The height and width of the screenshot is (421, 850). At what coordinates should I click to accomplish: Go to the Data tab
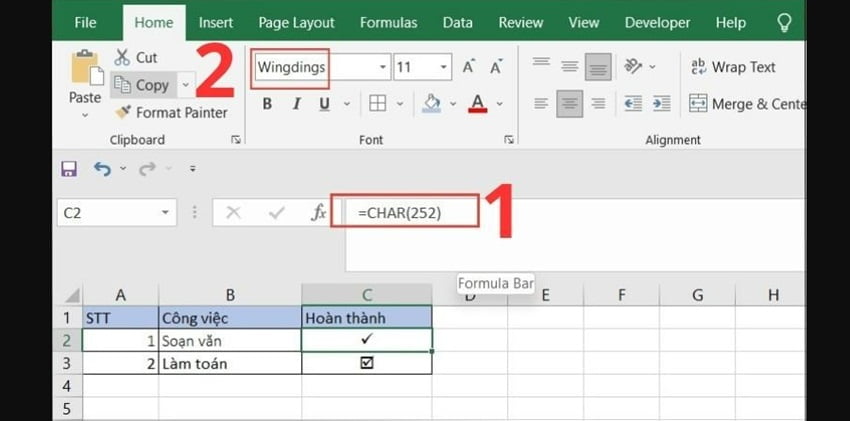pyautogui.click(x=457, y=23)
